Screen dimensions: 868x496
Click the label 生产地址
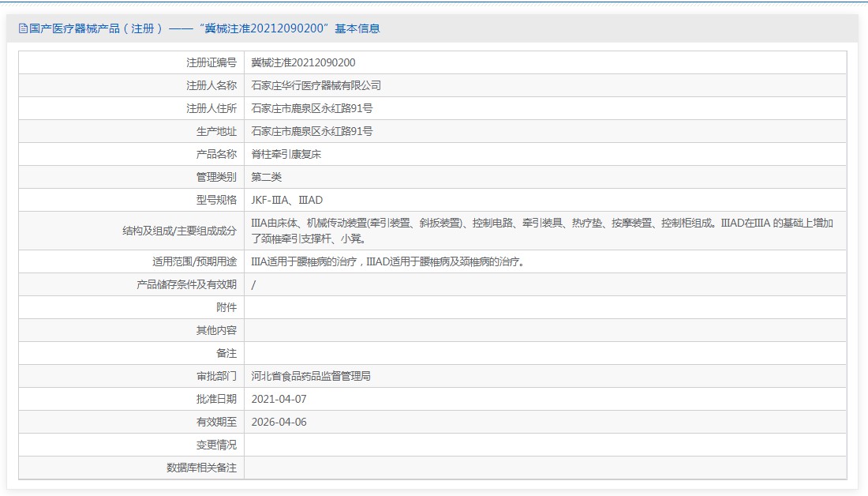(x=216, y=131)
